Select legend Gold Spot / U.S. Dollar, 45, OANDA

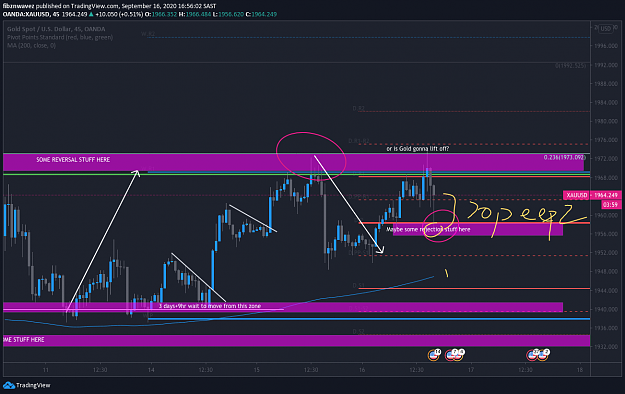(x=56, y=29)
